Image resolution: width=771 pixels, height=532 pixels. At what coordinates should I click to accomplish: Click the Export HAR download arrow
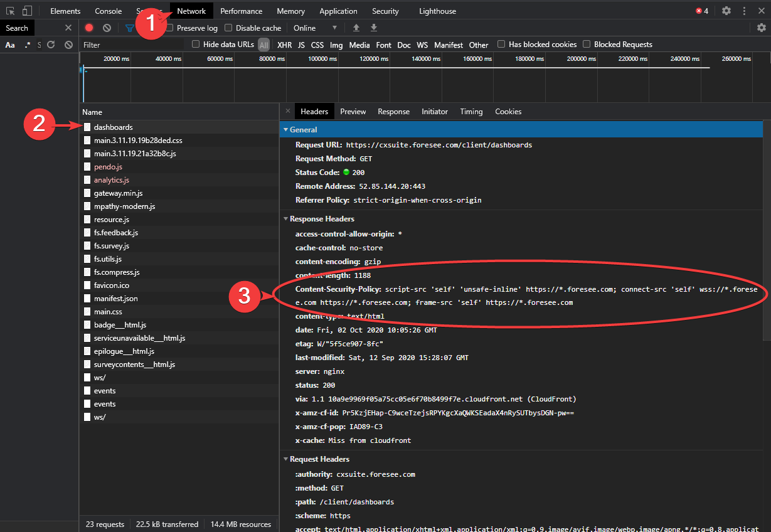click(x=374, y=28)
